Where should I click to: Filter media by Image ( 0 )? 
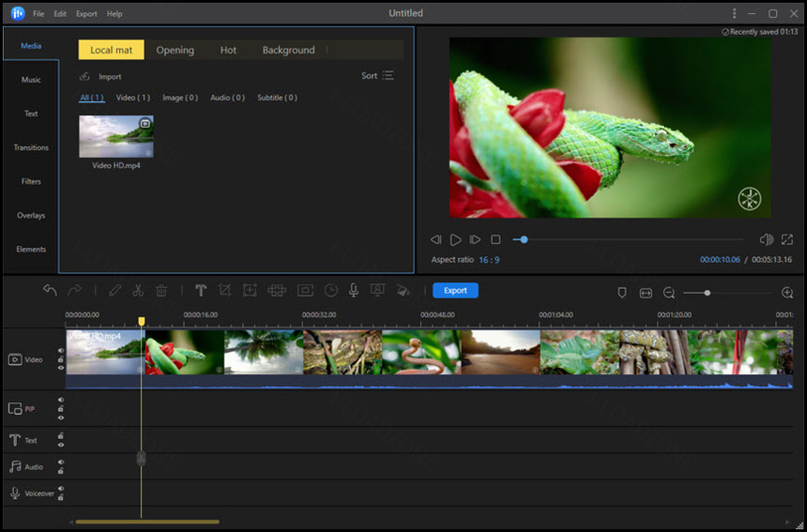coord(180,98)
